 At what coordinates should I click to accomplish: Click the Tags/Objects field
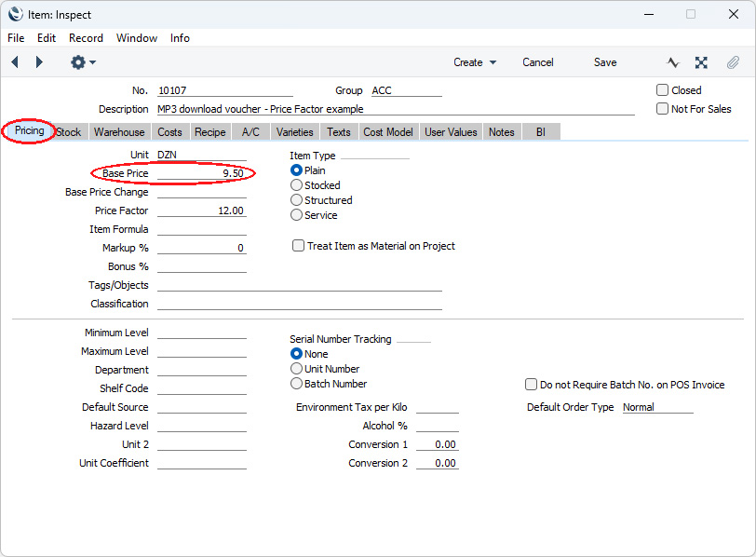(300, 286)
